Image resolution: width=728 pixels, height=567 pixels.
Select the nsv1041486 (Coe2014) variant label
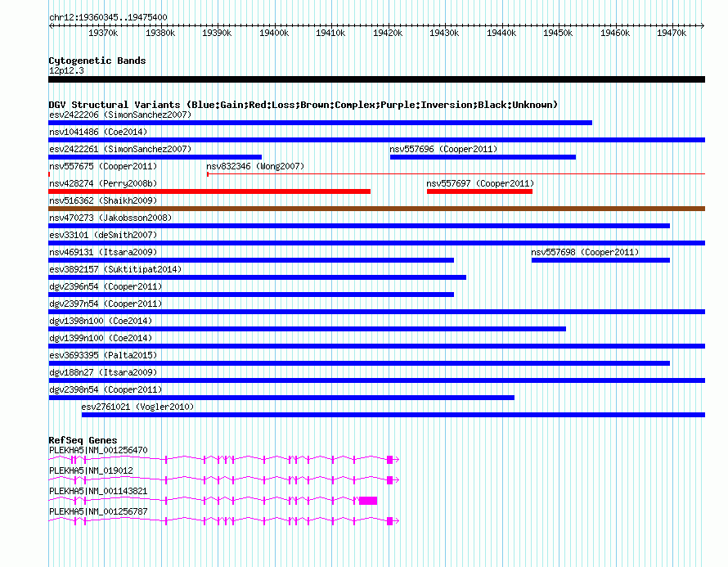coord(98,132)
